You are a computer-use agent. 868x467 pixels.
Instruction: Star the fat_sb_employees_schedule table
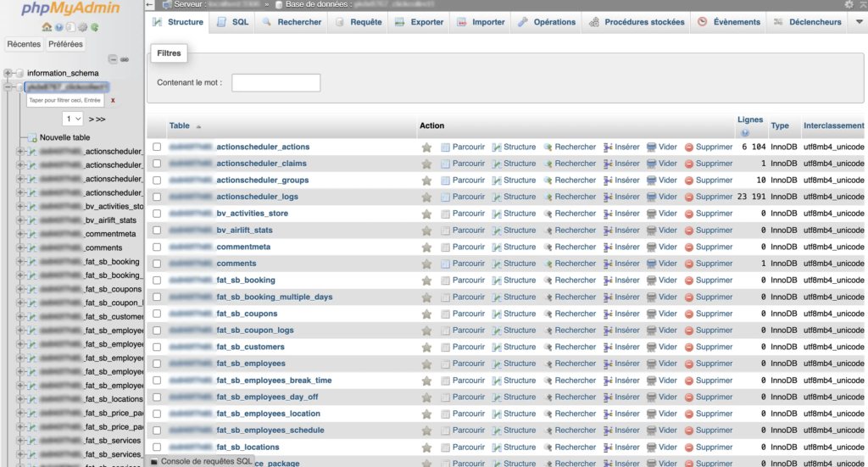pos(426,431)
